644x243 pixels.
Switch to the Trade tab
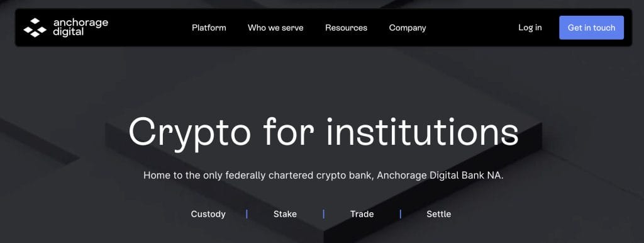click(x=362, y=214)
